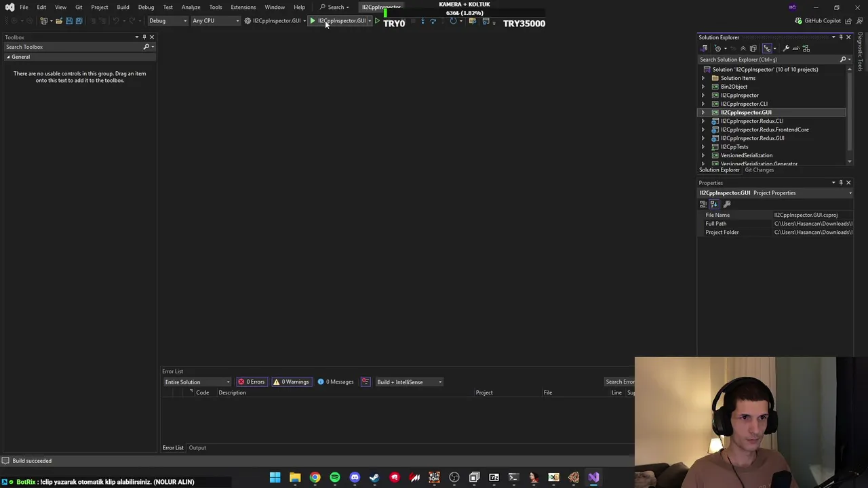Click the nested view icon in Solution Explorer toolbar
868x488 pixels.
[806, 48]
